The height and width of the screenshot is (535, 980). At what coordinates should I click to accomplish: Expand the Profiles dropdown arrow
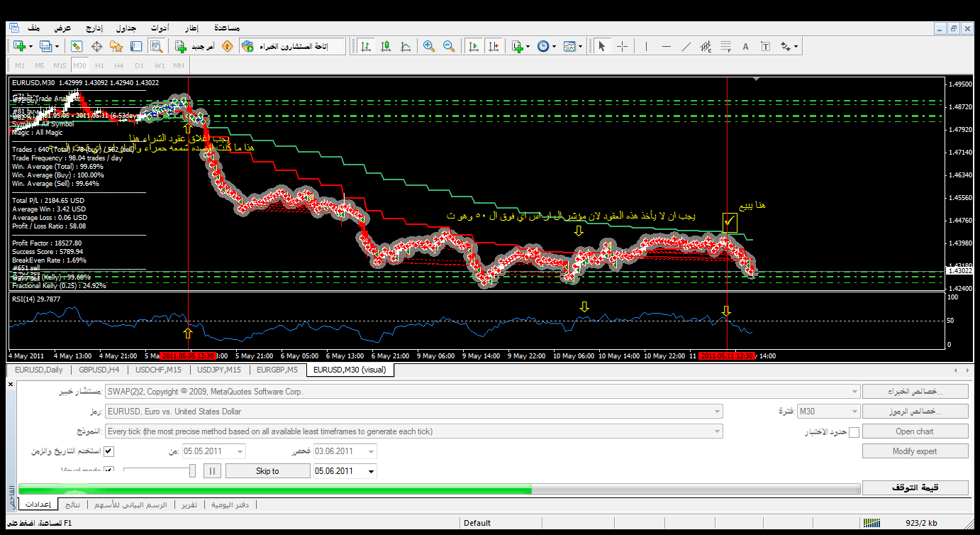[x=58, y=46]
